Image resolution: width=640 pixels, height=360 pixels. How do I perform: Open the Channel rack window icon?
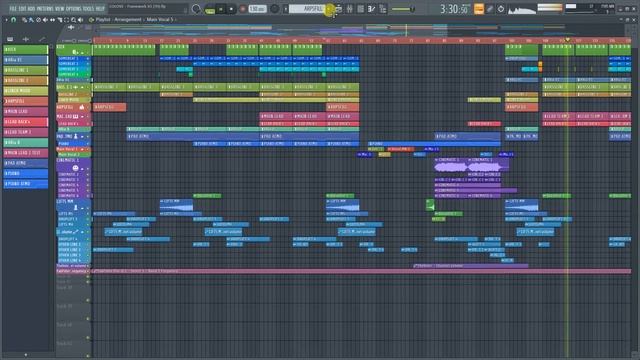point(360,9)
